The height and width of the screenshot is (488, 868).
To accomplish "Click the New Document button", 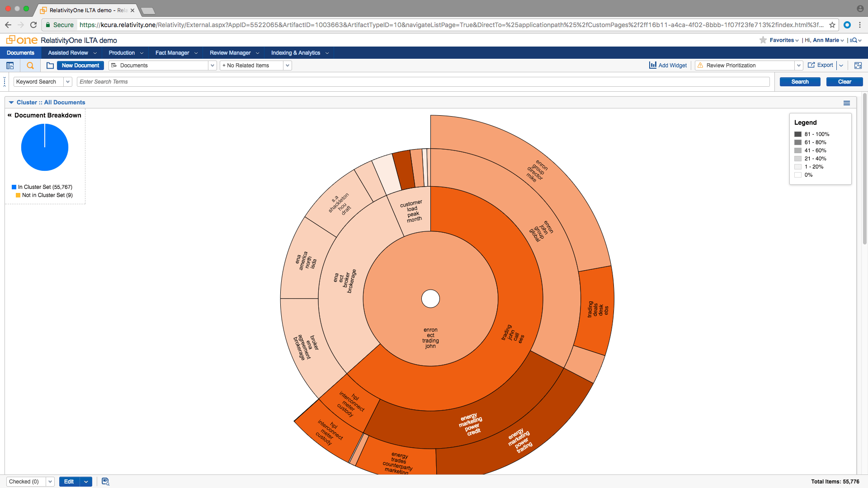I will tap(80, 66).
